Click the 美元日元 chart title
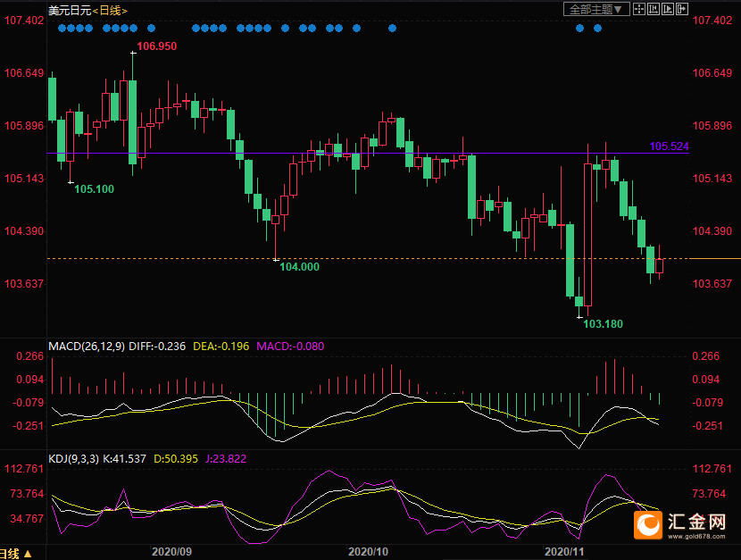Image resolution: width=741 pixels, height=560 pixels. [x=70, y=11]
